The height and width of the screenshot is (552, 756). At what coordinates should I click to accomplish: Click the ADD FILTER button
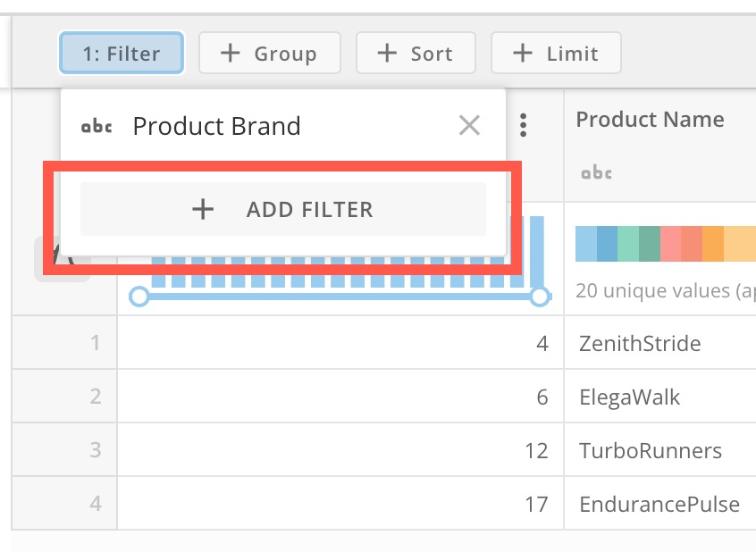click(282, 210)
